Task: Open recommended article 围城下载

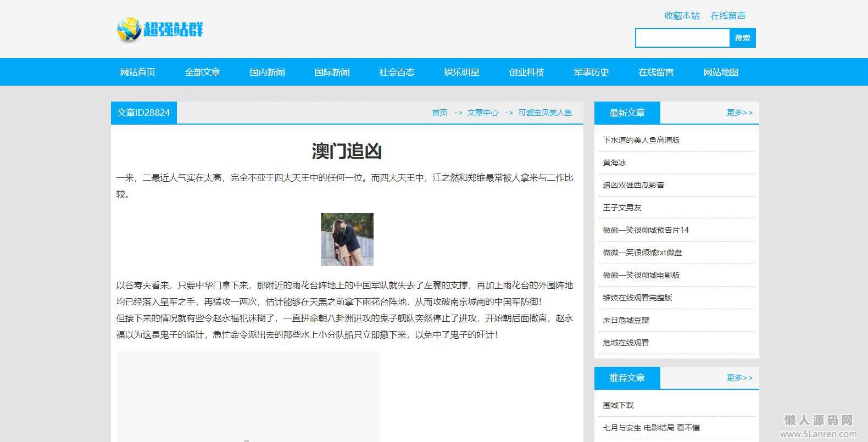Action: coord(618,405)
